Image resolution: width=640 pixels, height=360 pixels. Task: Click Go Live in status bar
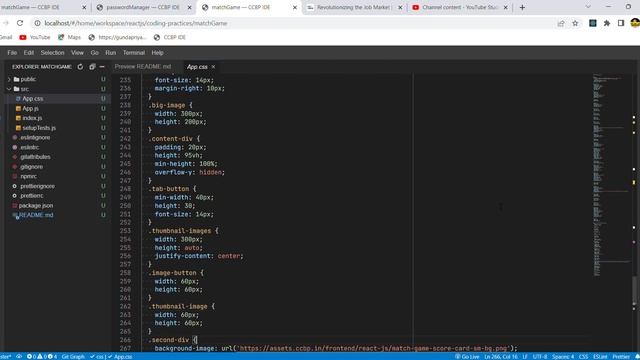click(x=467, y=356)
